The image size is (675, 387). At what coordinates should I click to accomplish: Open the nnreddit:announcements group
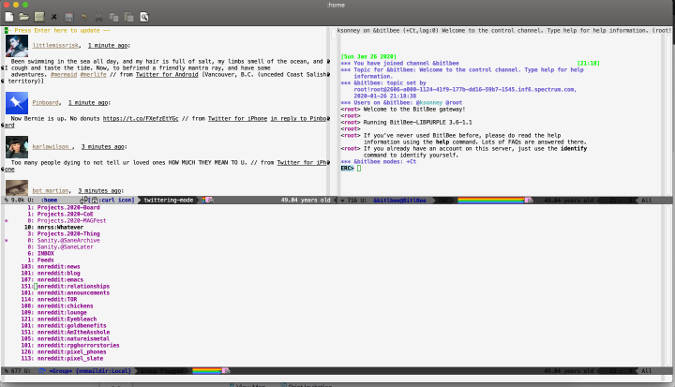[73, 293]
